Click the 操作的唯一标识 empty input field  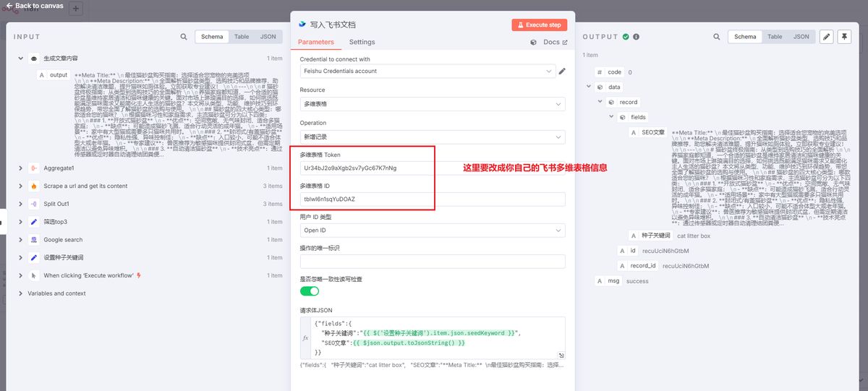coord(433,261)
